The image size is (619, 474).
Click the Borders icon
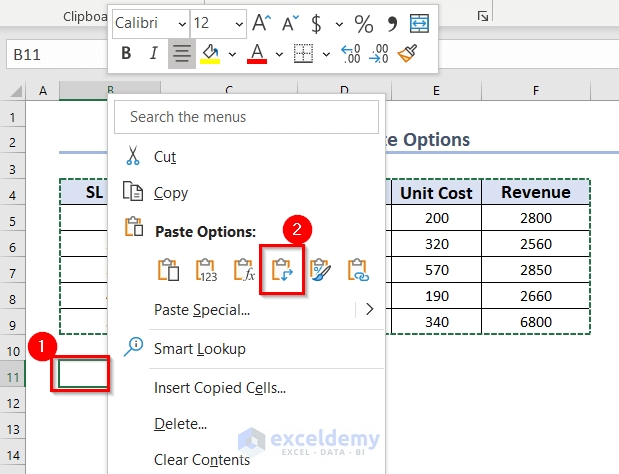click(x=304, y=53)
